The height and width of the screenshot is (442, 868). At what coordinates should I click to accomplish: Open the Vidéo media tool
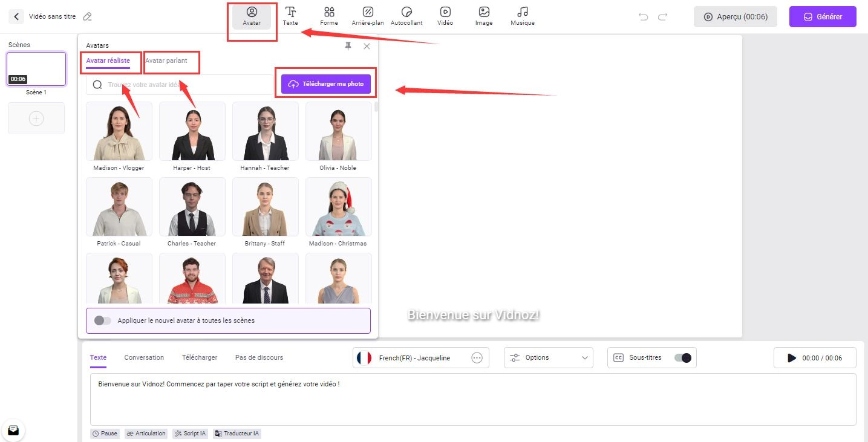tap(445, 16)
